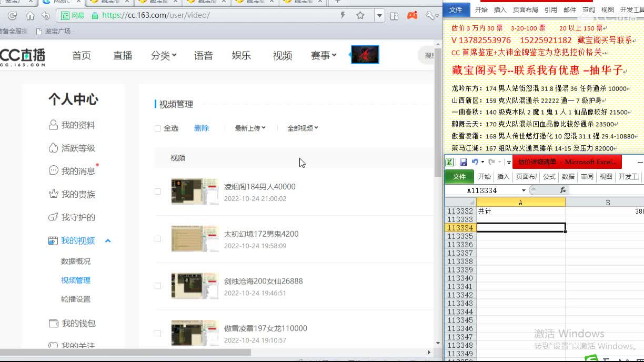Click the 删除 delete link
Viewport: 644px width, 362px height.
202,128
